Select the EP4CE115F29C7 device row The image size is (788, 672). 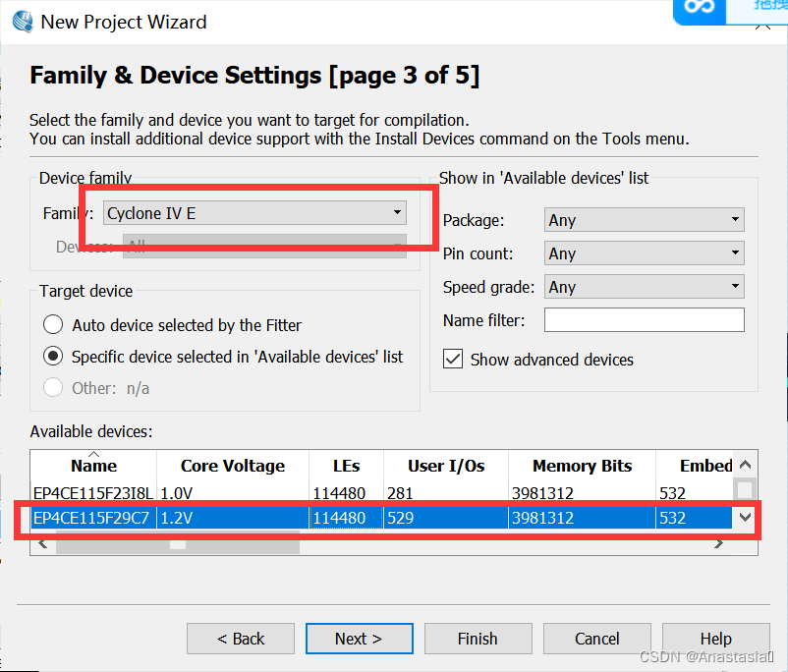[x=92, y=517]
